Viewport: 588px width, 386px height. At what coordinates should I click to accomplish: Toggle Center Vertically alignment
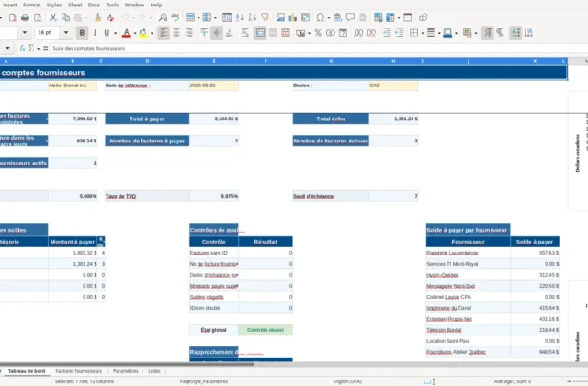[217, 33]
